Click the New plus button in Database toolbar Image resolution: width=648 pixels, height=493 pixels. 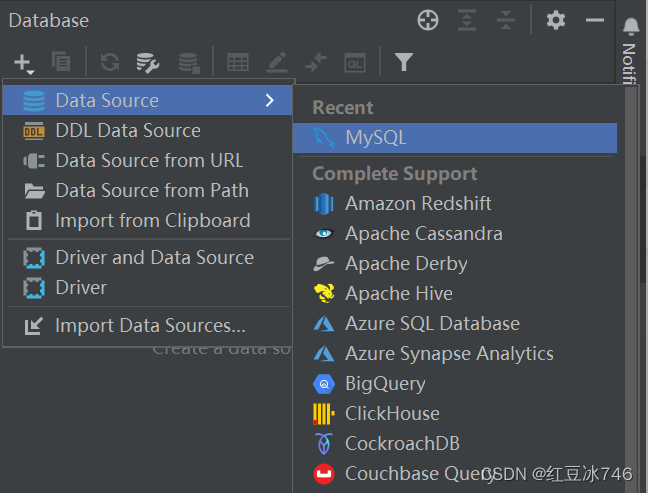click(x=23, y=63)
